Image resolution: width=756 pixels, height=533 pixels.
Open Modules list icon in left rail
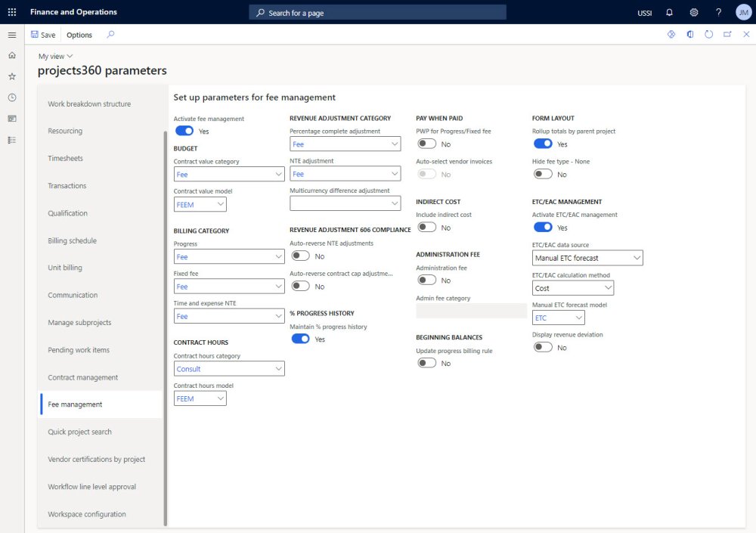pyautogui.click(x=12, y=140)
